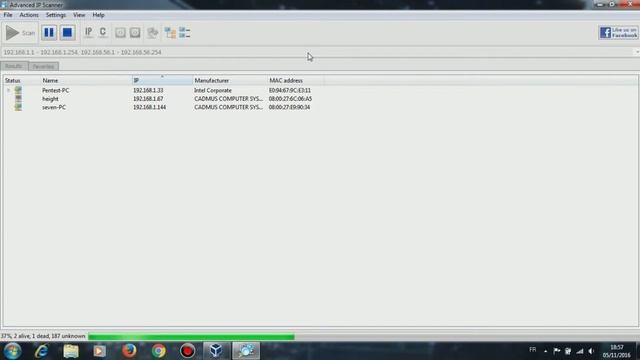Click the red record taskbar icon
640x360 pixels.
187,351
